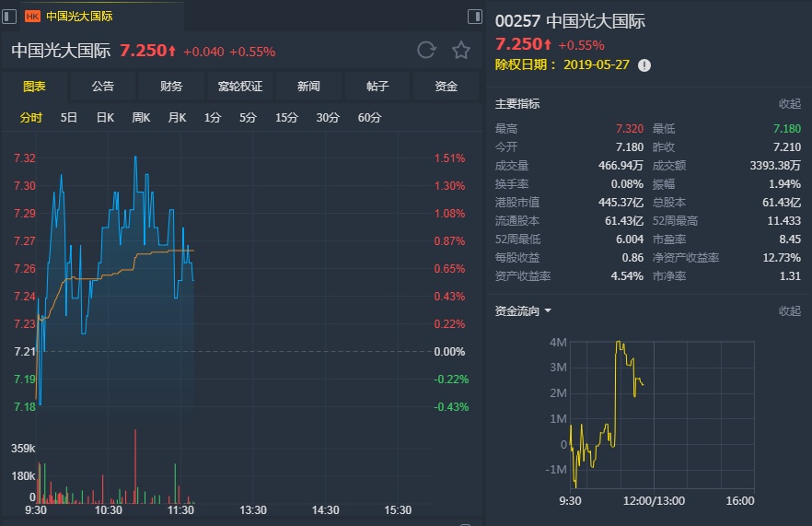The height and width of the screenshot is (526, 812).
Task: Switch to the 资金 tab
Action: (446, 86)
